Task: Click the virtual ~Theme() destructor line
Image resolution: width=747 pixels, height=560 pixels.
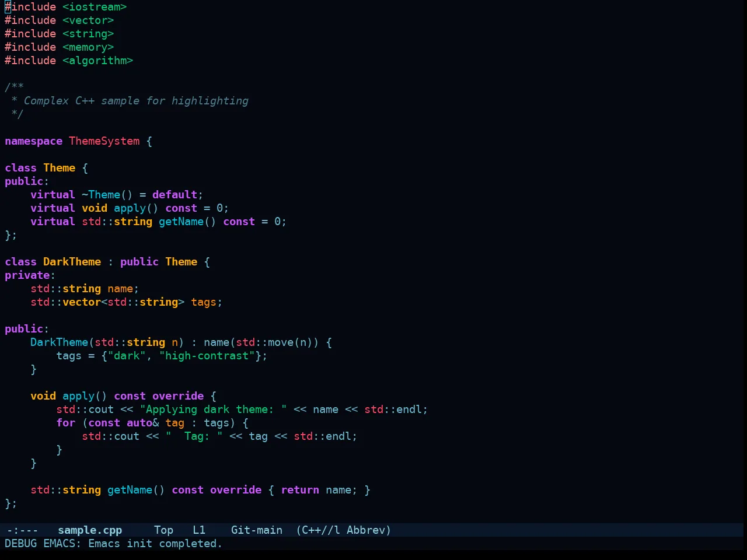Action: coord(117,195)
